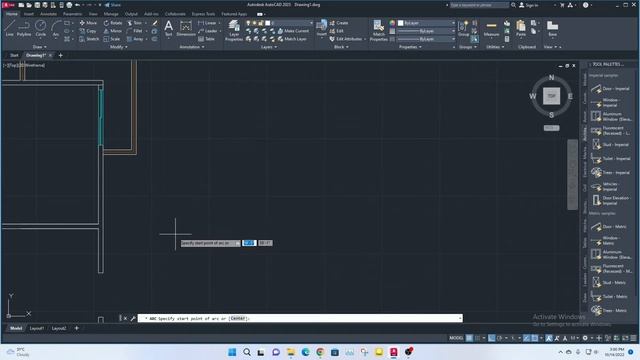The height and width of the screenshot is (360, 640).
Task: Toggle drawing grid display in status bar
Action: point(469,338)
